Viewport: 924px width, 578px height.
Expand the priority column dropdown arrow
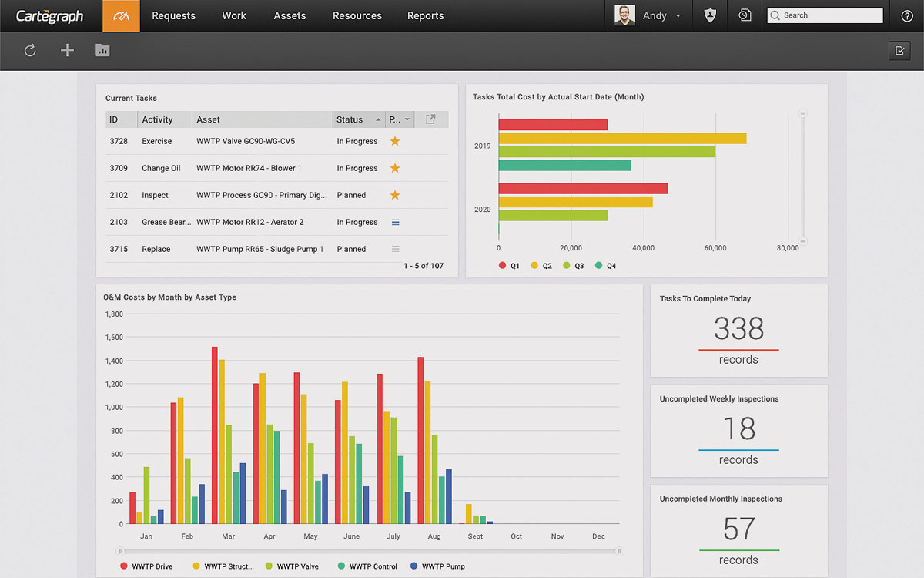[x=407, y=119]
